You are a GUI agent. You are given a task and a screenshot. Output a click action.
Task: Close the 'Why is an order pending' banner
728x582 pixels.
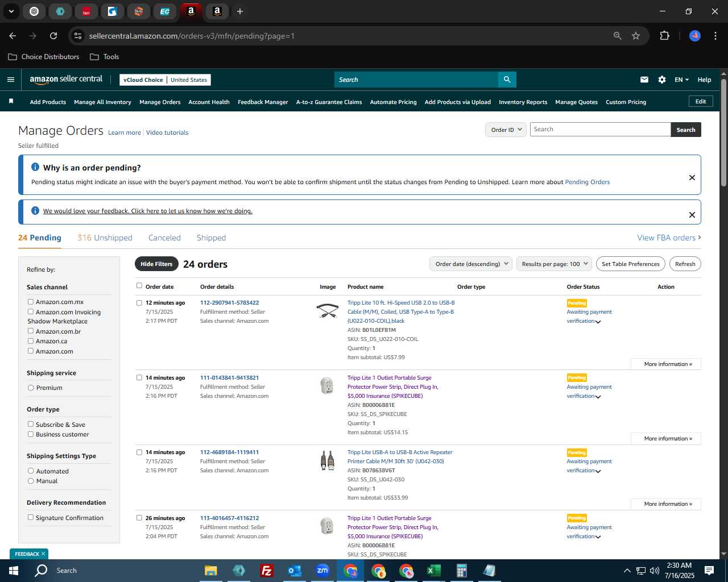(692, 177)
